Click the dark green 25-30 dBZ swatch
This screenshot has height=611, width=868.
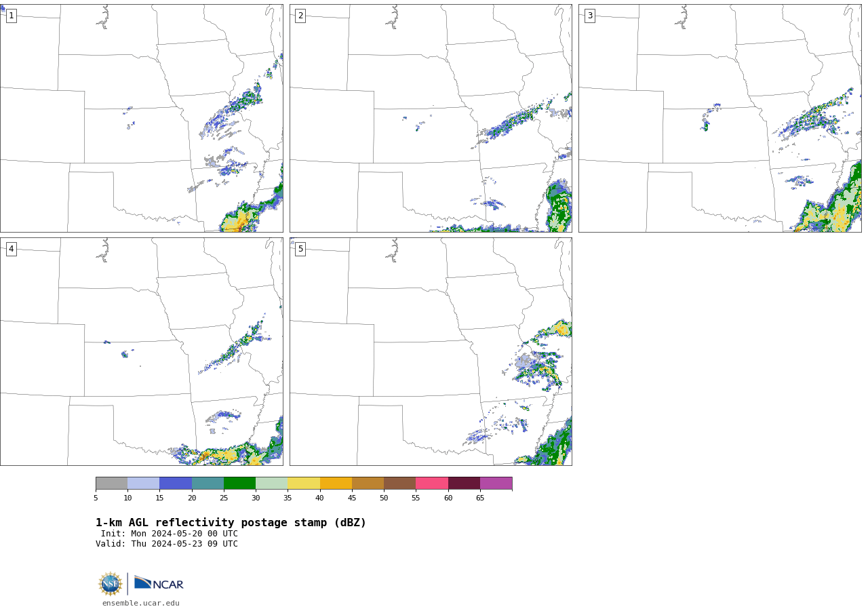(239, 483)
